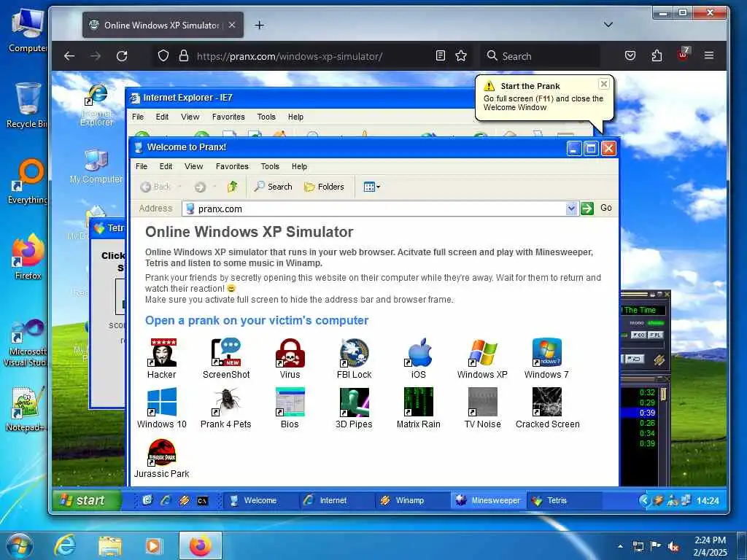Open the TV Noise icon

(482, 408)
